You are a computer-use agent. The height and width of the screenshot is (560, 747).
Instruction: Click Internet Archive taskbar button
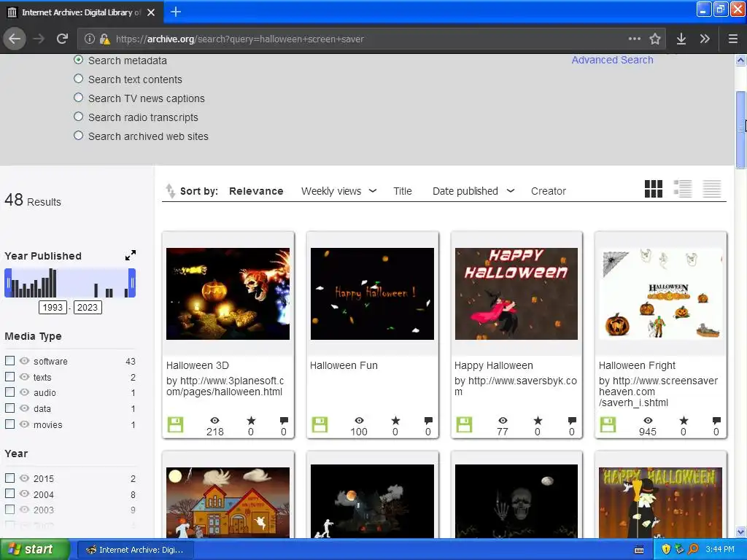(x=136, y=550)
